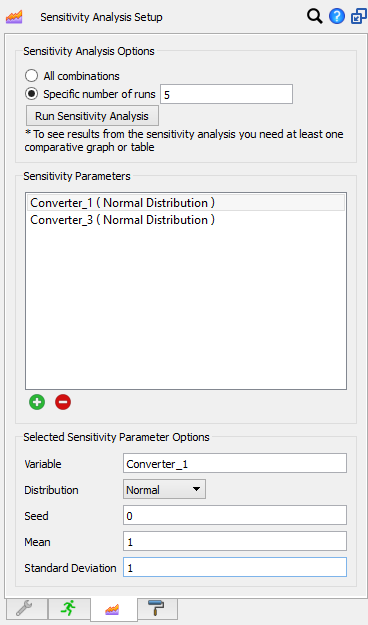Click the pop-out panel window icon
The height and width of the screenshot is (625, 368).
(358, 17)
